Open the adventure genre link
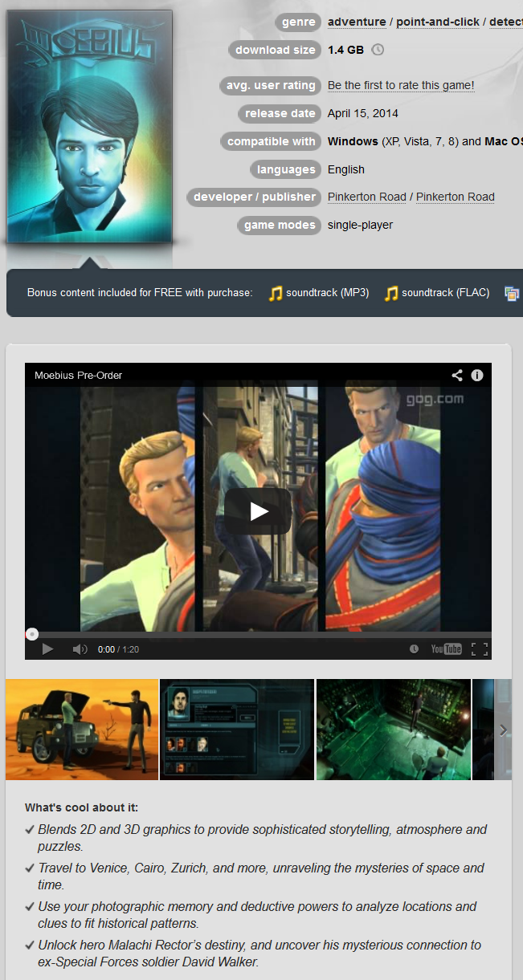 pos(357,22)
